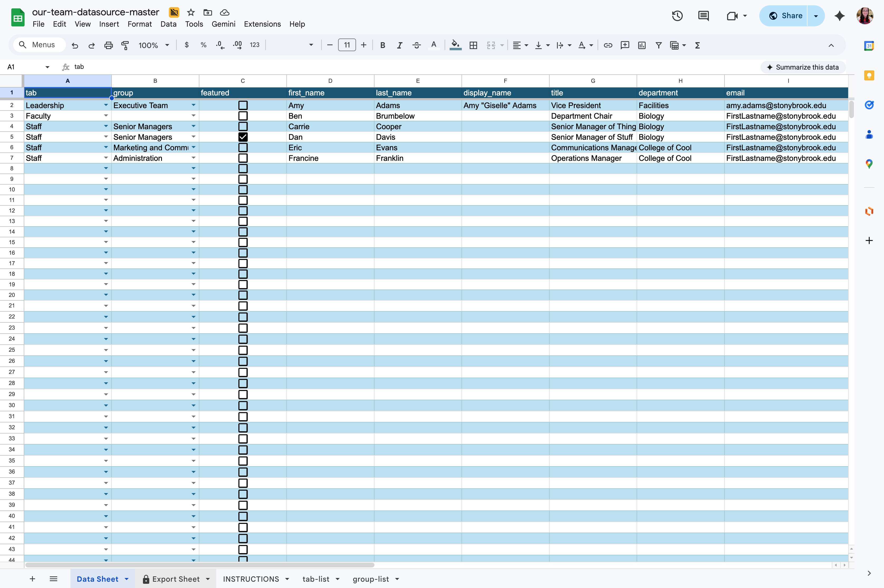
Task: Open the Format menu
Action: coord(140,24)
